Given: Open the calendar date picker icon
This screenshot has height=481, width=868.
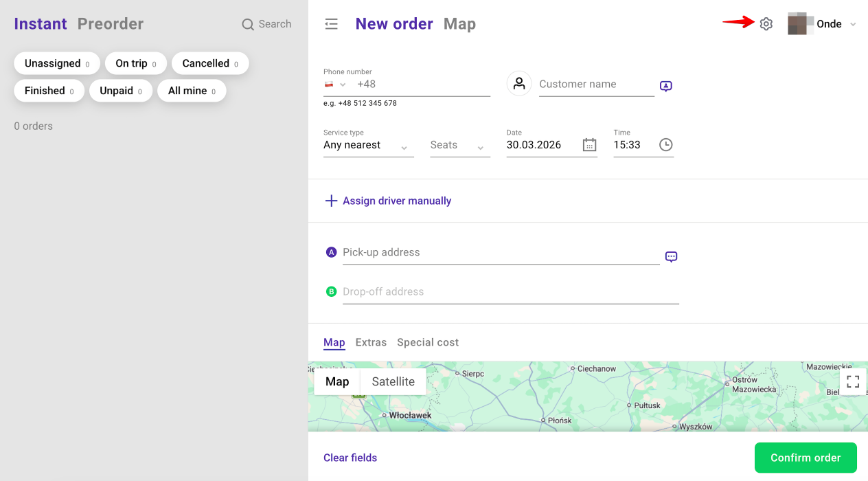Looking at the screenshot, I should click(589, 145).
